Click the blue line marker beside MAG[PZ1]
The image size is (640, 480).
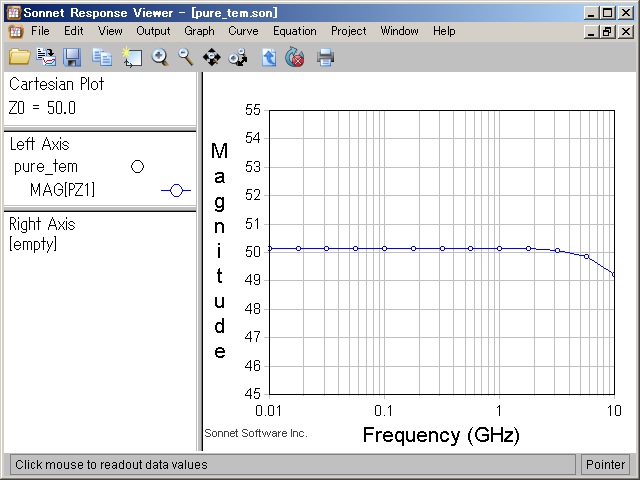point(176,190)
